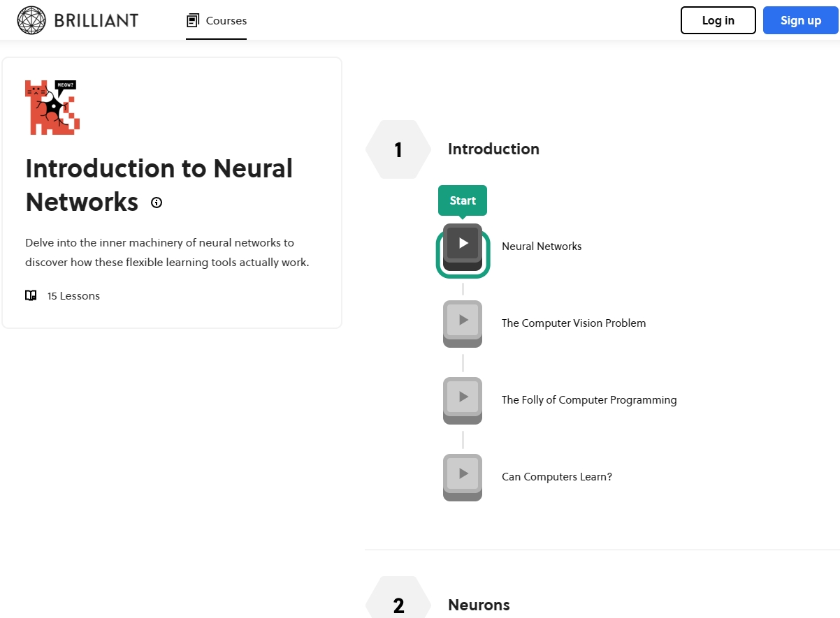Click The Folly of Computer Programming text
The image size is (840, 618).
589,399
